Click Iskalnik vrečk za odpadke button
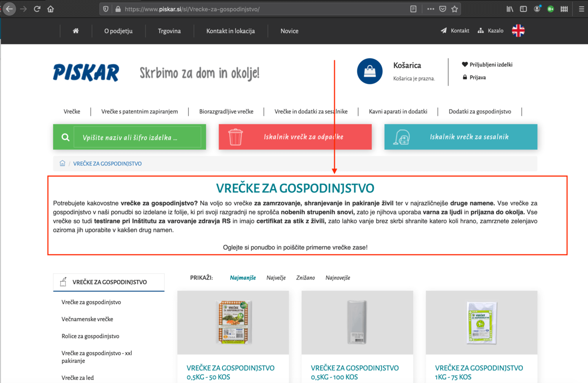Viewport: 588px width, 383px height. (295, 137)
